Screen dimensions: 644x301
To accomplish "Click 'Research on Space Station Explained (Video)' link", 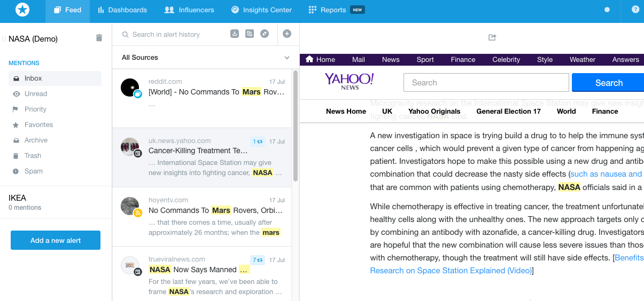I will coord(451,271).
